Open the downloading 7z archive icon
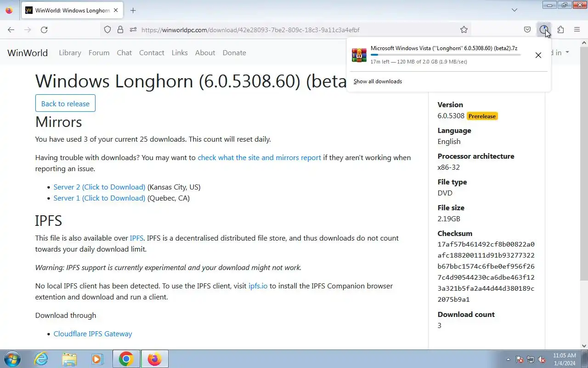The image size is (588, 368). click(359, 55)
